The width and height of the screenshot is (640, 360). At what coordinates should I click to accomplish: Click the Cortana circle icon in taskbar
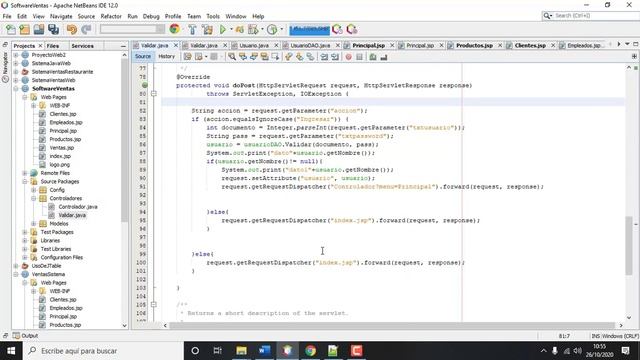tap(195, 351)
